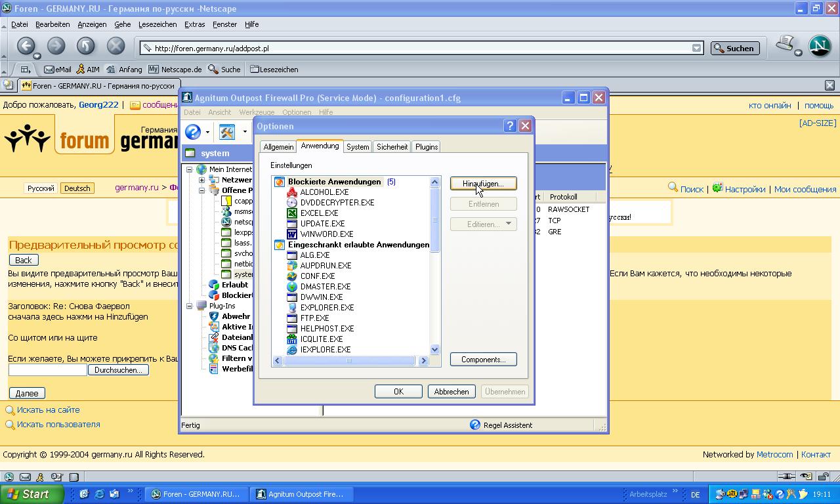Click the Netscape N logo throbber
The height and width of the screenshot is (504, 840).
tap(819, 46)
